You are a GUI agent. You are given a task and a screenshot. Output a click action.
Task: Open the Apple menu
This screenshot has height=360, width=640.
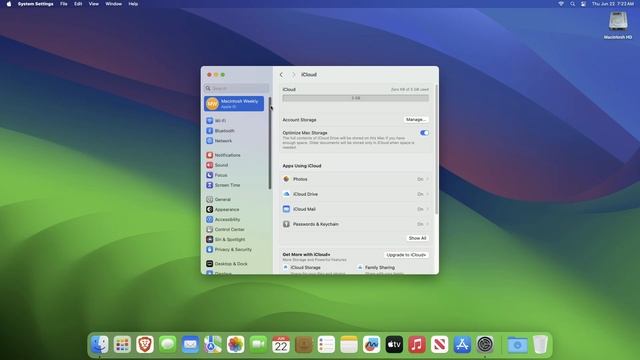pos(9,4)
